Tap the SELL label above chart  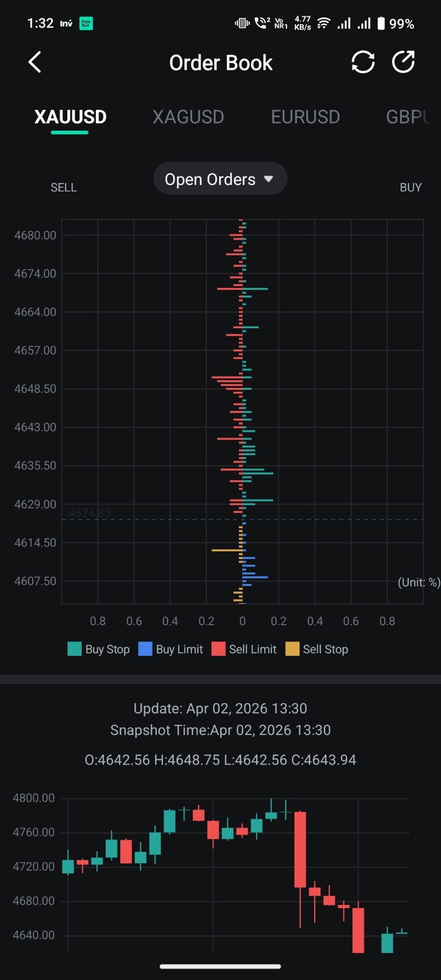(64, 187)
